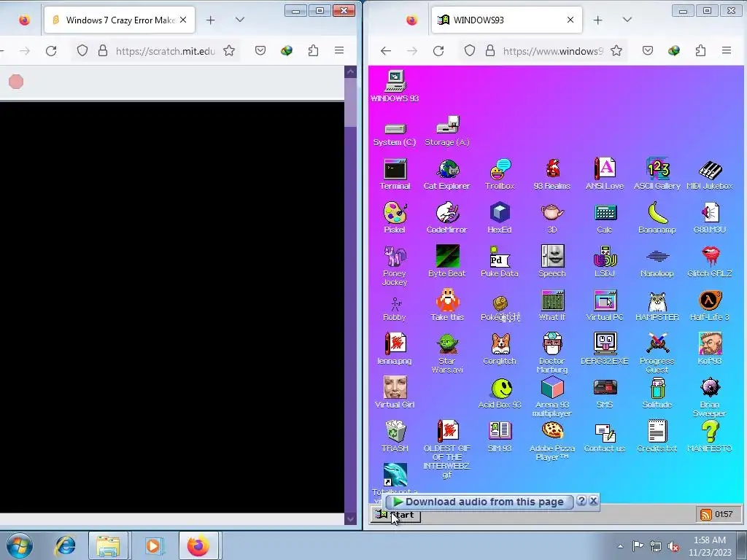The height and width of the screenshot is (560, 747).
Task: Expand list all tabs dropdown in left Firefox window
Action: coord(239,20)
